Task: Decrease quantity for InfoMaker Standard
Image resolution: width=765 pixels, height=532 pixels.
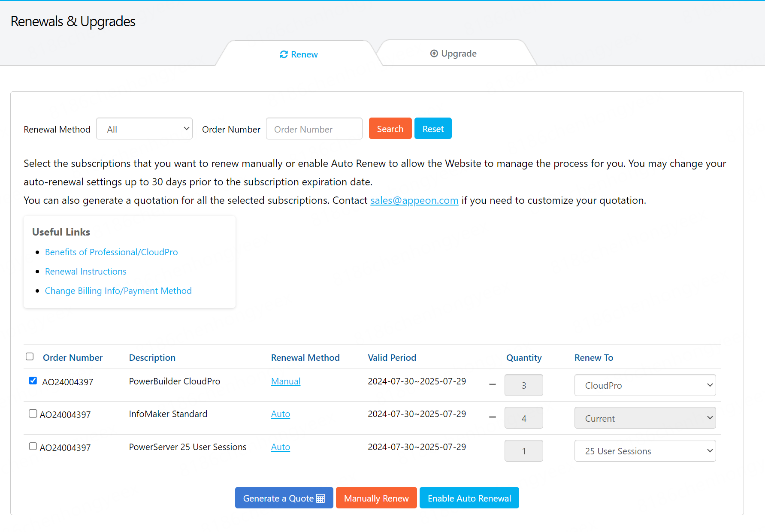Action: pyautogui.click(x=493, y=417)
